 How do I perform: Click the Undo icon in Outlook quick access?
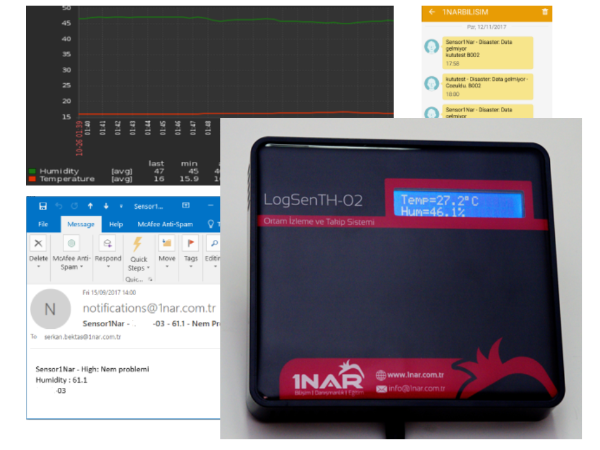[x=59, y=206]
